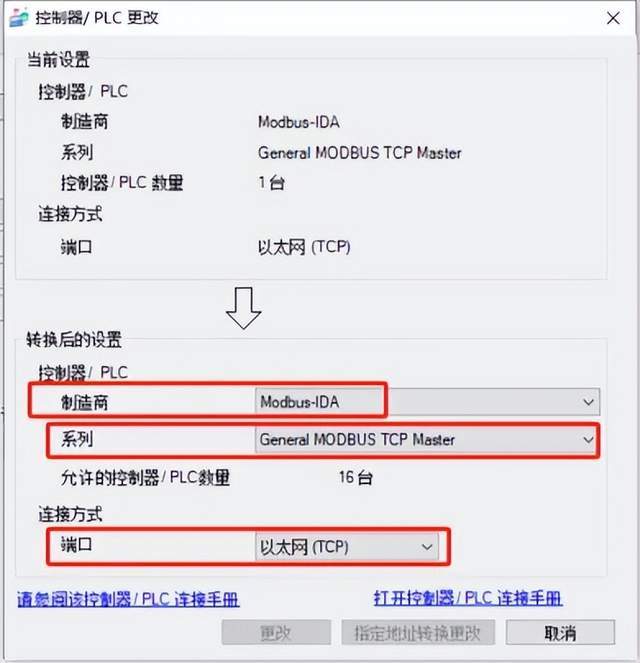
Task: Open the 端口 以太网 (TCP) dropdown
Action: [347, 547]
